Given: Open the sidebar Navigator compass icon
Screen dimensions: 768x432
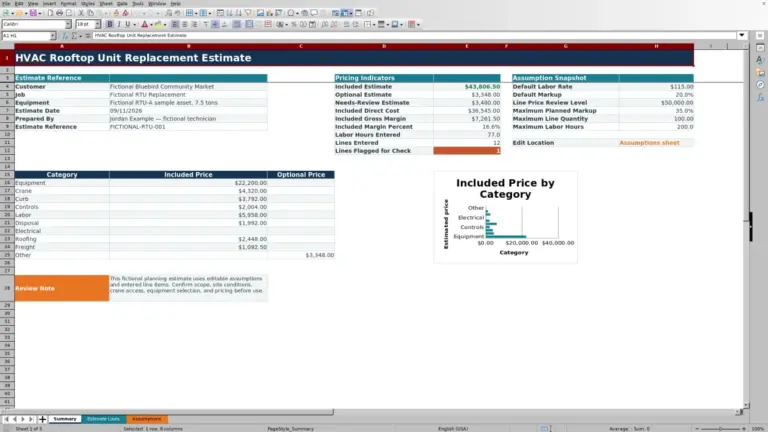Looking at the screenshot, I should [x=760, y=85].
